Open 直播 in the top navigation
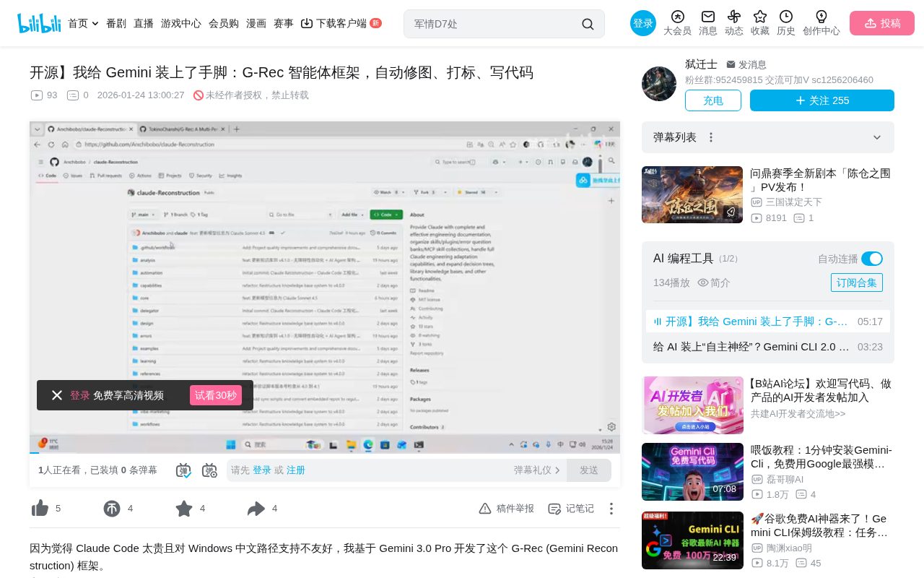This screenshot has height=578, width=924. coord(144,23)
